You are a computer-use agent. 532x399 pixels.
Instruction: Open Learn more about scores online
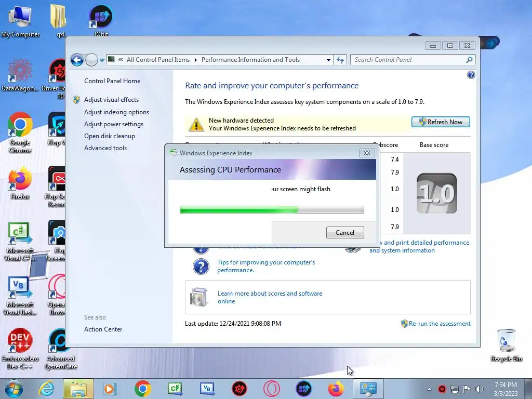click(x=270, y=297)
